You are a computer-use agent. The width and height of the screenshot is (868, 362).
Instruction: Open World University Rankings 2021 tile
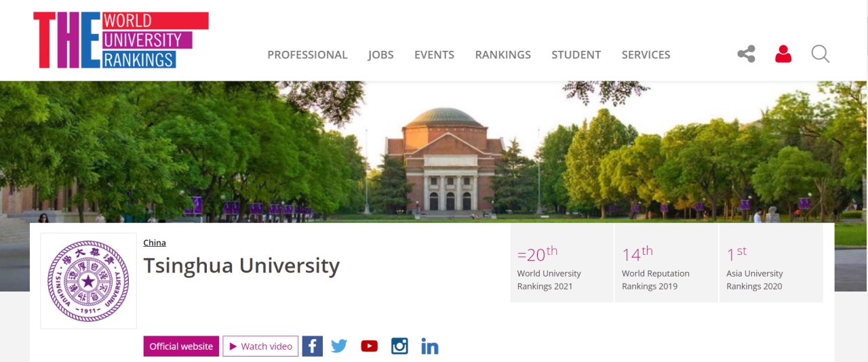point(561,263)
